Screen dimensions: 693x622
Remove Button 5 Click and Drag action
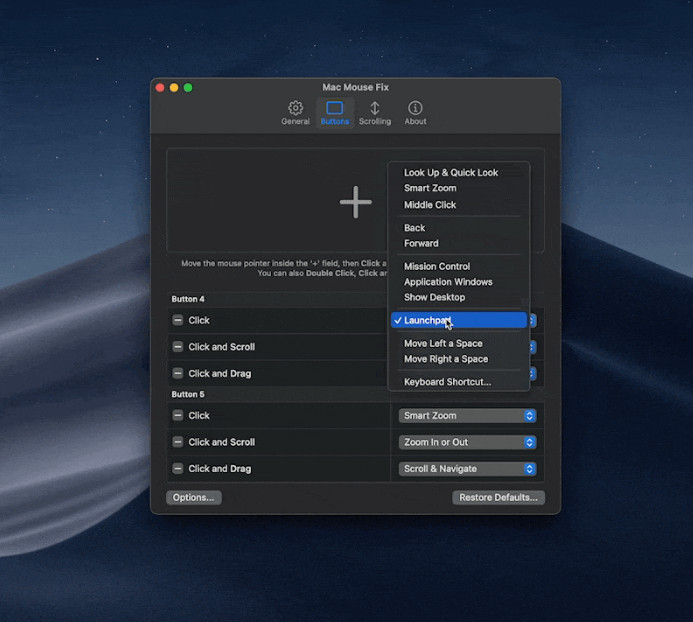click(178, 469)
